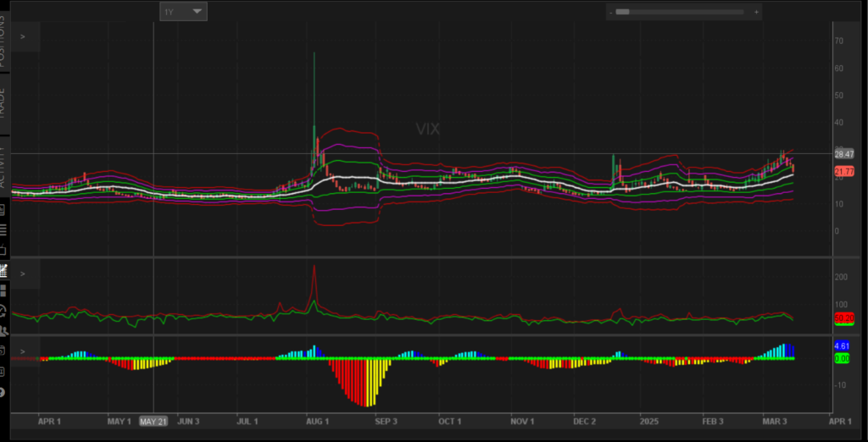The image size is (868, 442).
Task: Click the red 21.77 price label
Action: [x=843, y=171]
